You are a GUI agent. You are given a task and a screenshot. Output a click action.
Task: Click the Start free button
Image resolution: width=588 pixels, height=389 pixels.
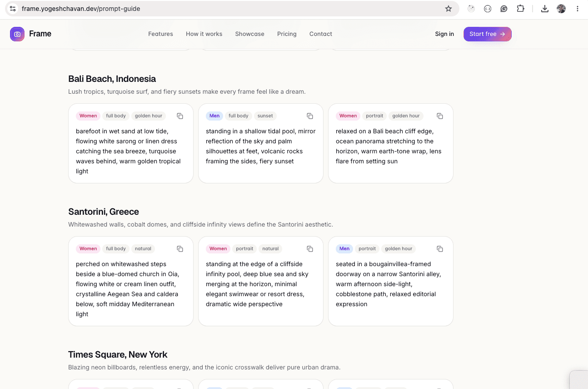click(488, 34)
